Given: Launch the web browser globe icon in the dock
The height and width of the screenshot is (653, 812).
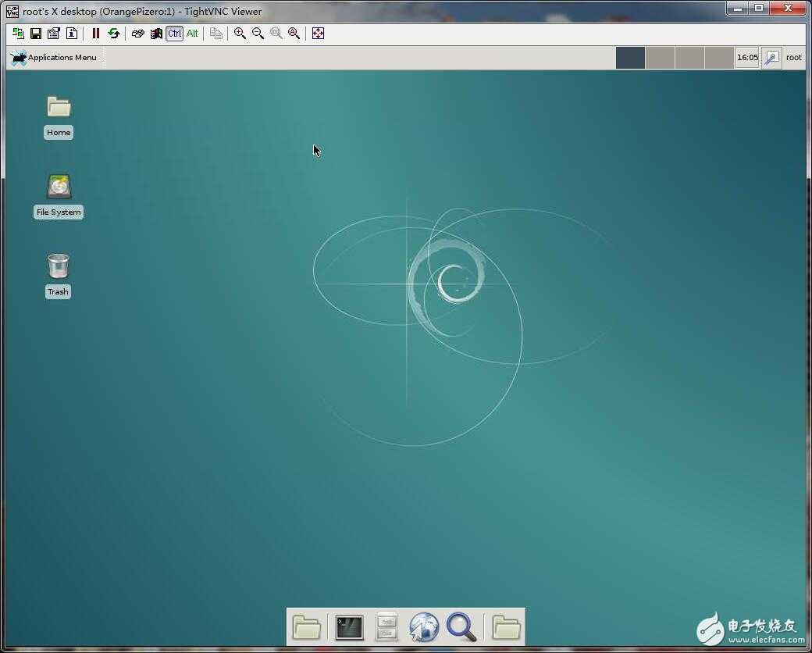Looking at the screenshot, I should 424,627.
